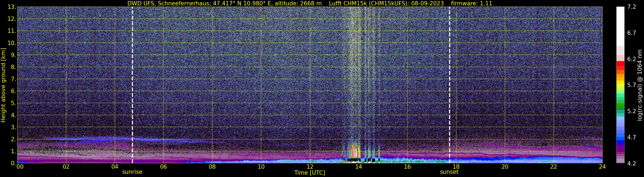Image resolution: width=644 pixels, height=177 pixels.
Task: Click the 'sunset' label below the time axis
Action: [x=449, y=172]
